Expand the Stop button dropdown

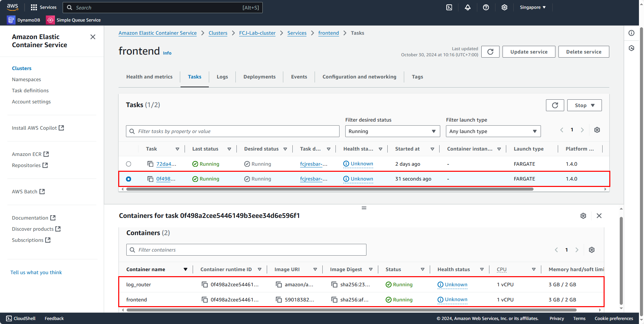(x=584, y=105)
